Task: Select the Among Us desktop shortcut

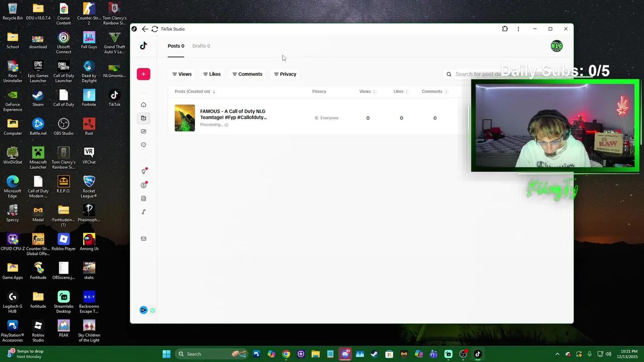Action: pos(89,242)
